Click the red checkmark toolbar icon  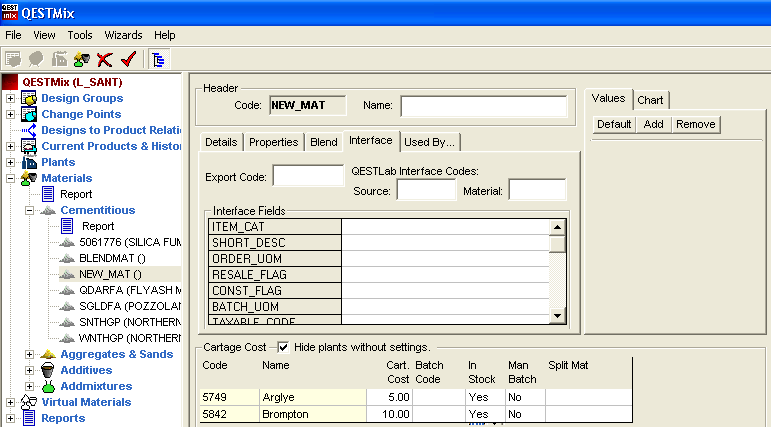click(127, 59)
